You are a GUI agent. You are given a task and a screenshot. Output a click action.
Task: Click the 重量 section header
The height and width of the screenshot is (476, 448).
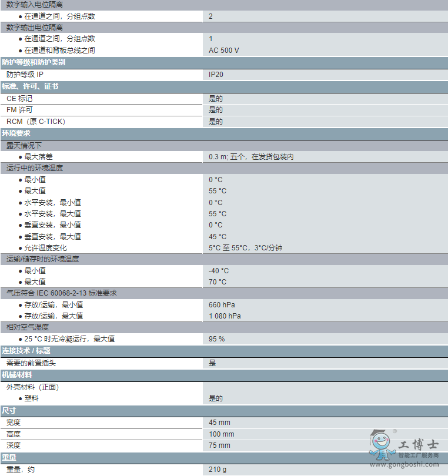coord(9,457)
